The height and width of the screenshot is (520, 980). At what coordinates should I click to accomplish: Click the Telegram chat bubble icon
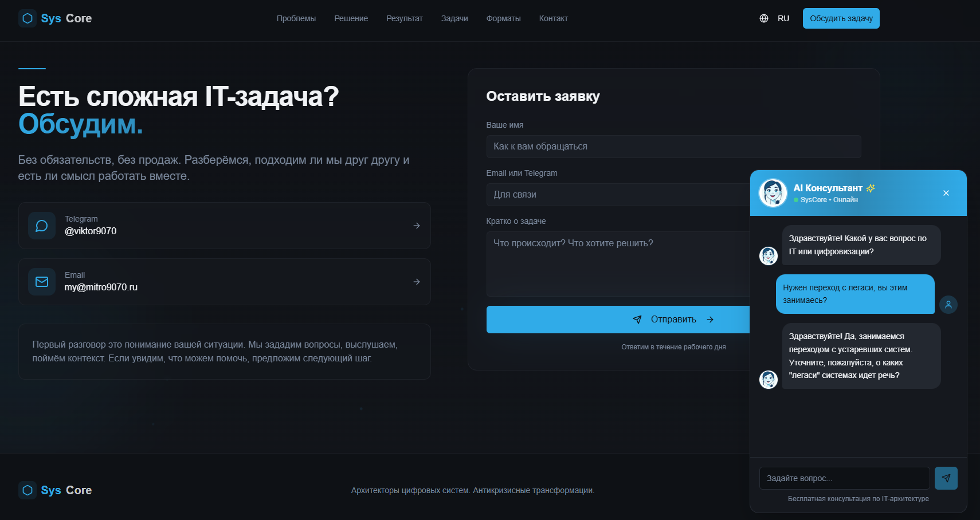point(41,225)
